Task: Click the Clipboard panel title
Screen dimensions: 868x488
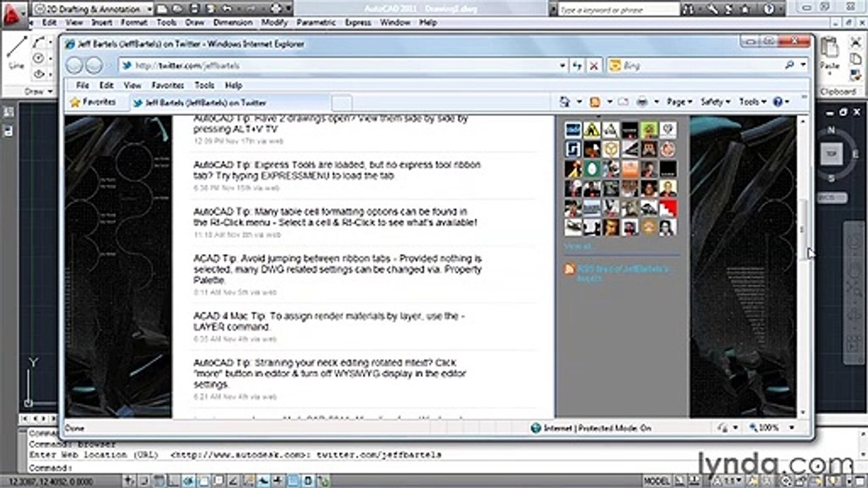Action: 837,91
